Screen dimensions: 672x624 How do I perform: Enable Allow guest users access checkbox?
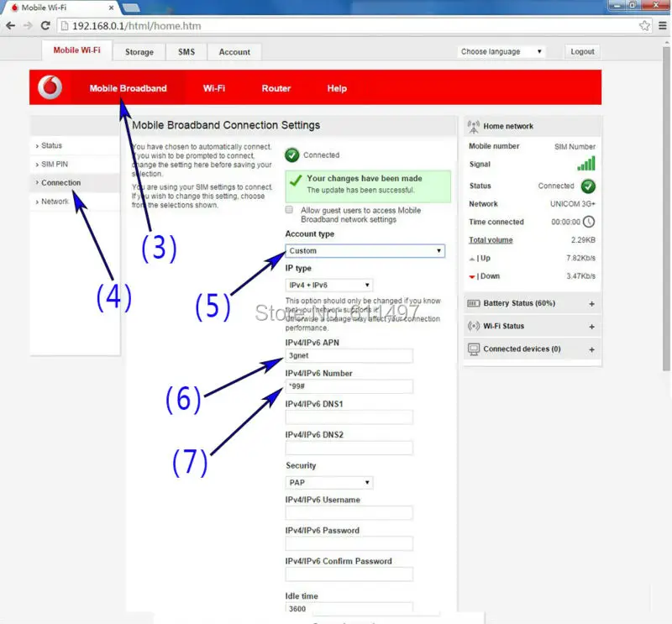(289, 210)
